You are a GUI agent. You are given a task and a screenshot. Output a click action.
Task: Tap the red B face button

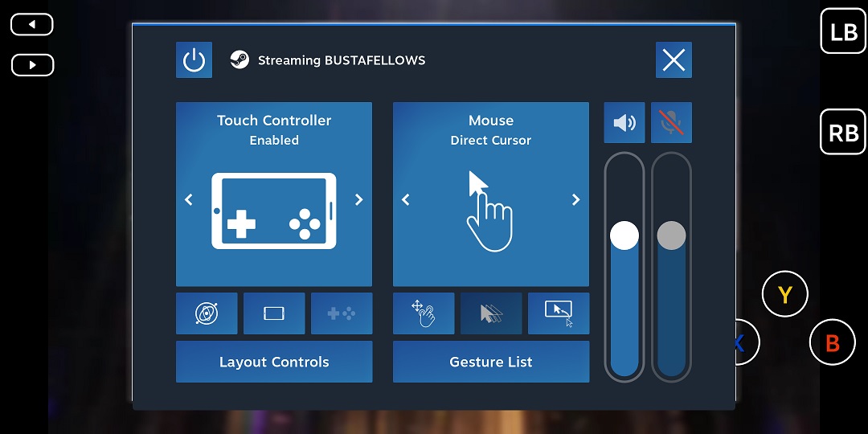click(x=833, y=342)
